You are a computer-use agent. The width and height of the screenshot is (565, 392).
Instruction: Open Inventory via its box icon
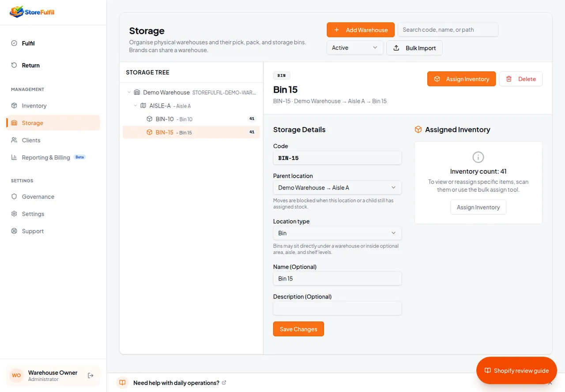14,106
